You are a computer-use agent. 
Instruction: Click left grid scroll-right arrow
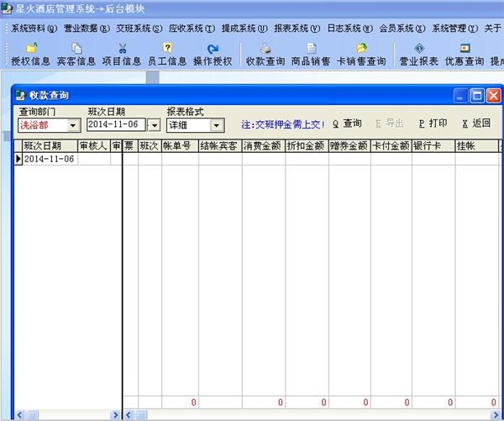(115, 415)
